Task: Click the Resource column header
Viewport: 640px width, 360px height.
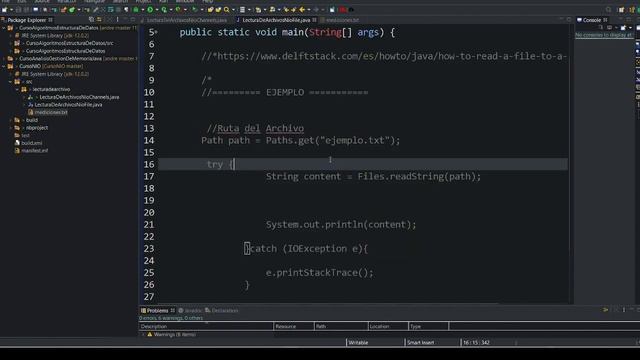Action: pyautogui.click(x=293, y=326)
